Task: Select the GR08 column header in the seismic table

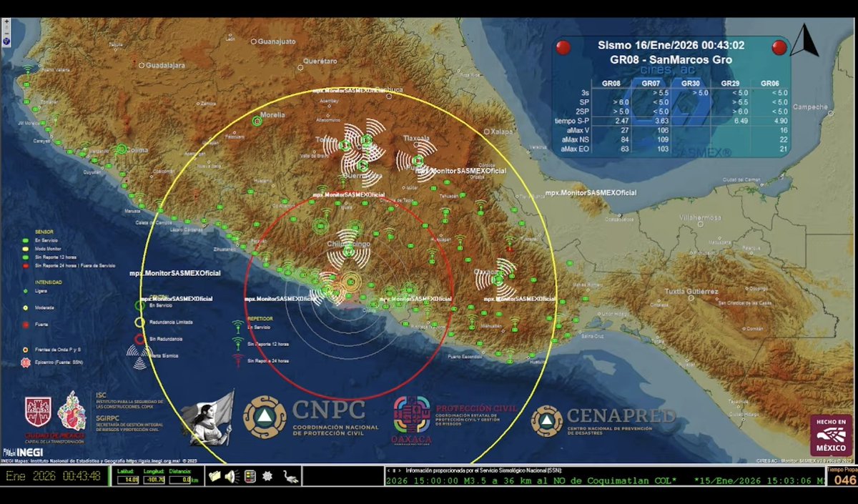Action: pyautogui.click(x=610, y=84)
